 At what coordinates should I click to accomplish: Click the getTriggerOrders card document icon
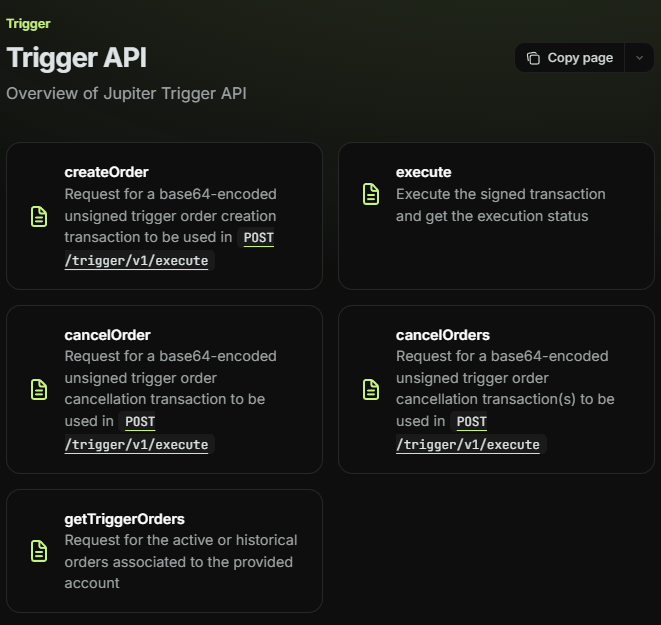39,551
